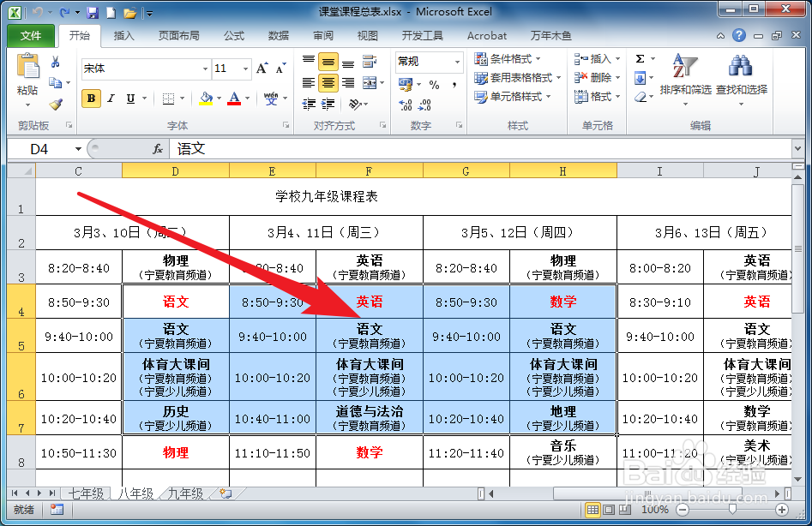
Task: Toggle italic formatting
Action: [110, 97]
